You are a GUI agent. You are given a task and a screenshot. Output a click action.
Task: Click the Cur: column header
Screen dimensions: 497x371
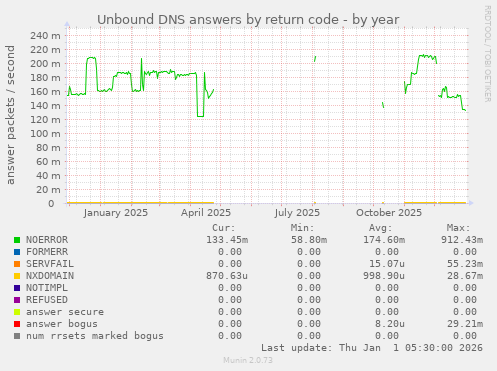pyautogui.click(x=224, y=228)
